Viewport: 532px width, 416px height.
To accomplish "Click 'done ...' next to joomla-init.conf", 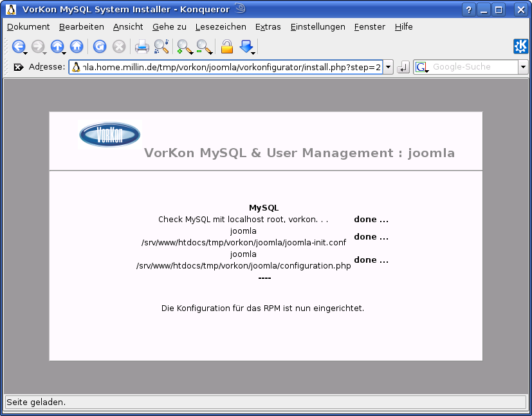I will click(x=371, y=237).
